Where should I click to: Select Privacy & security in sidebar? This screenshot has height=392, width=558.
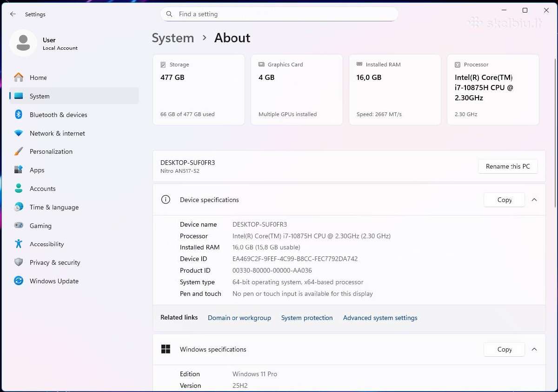pyautogui.click(x=74, y=262)
